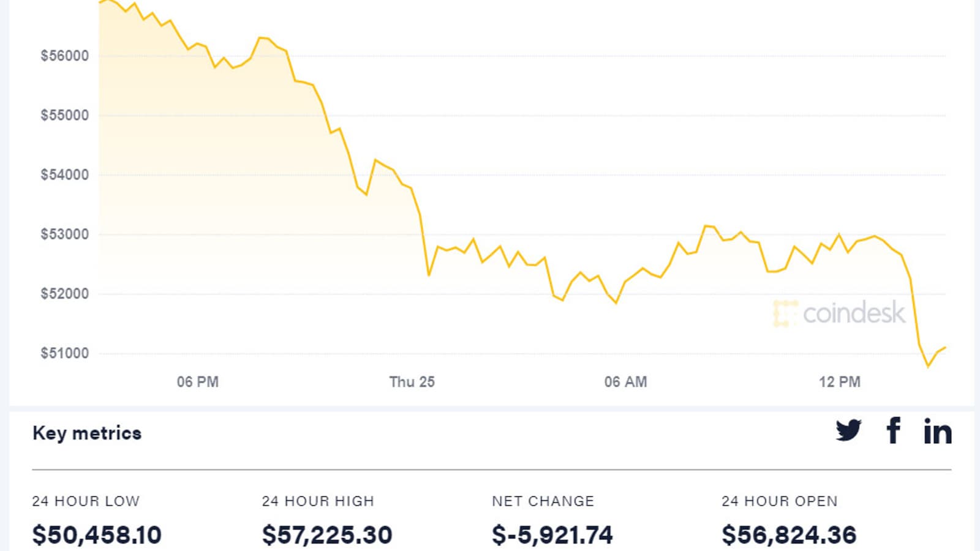Viewport: 980px width, 551px height.
Task: Click the net change value $-5,921.74
Action: click(552, 535)
